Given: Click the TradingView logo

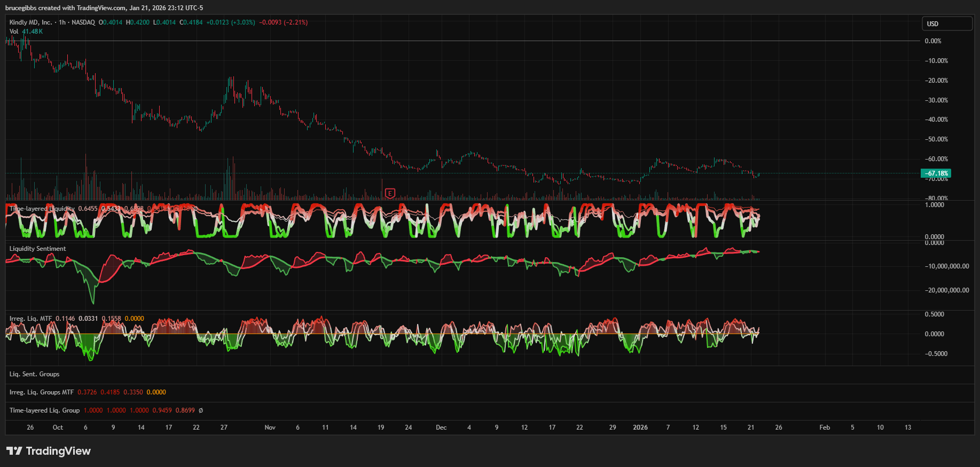Looking at the screenshot, I should pos(49,451).
